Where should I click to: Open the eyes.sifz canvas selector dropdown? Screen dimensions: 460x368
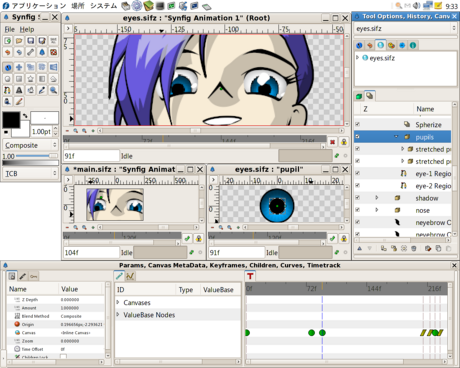coord(405,29)
